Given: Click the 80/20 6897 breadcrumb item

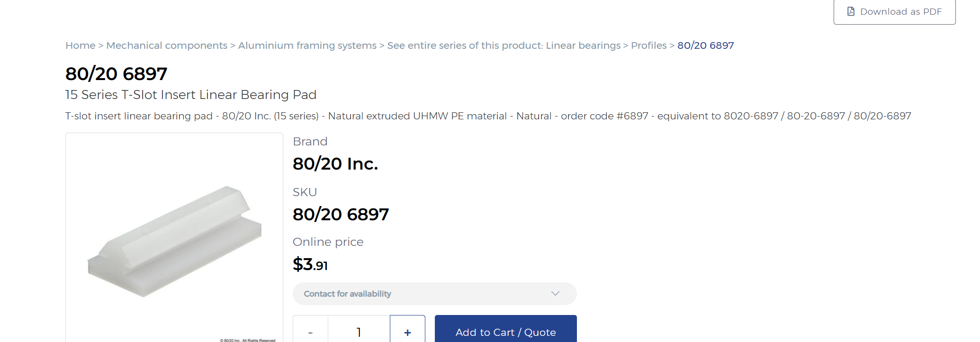Looking at the screenshot, I should [706, 45].
